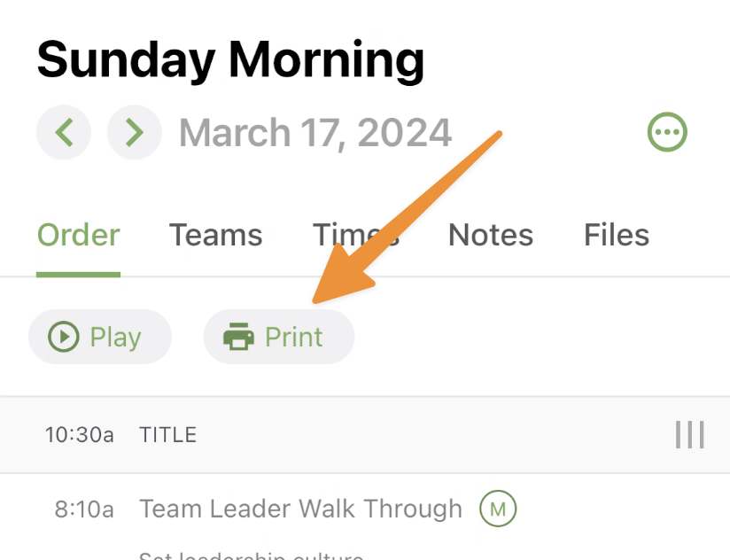This screenshot has height=560, width=730.
Task: Click the circled M badge
Action: (x=498, y=509)
